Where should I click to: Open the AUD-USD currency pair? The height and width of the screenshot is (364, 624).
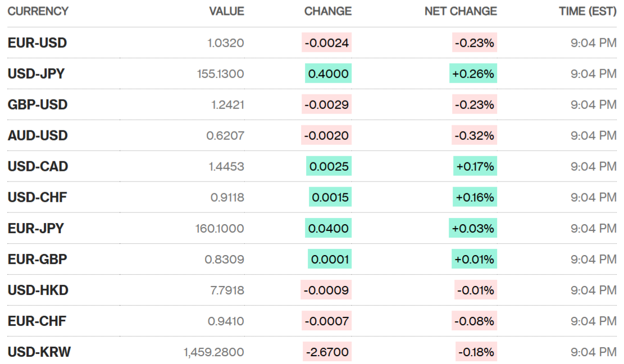tap(38, 135)
